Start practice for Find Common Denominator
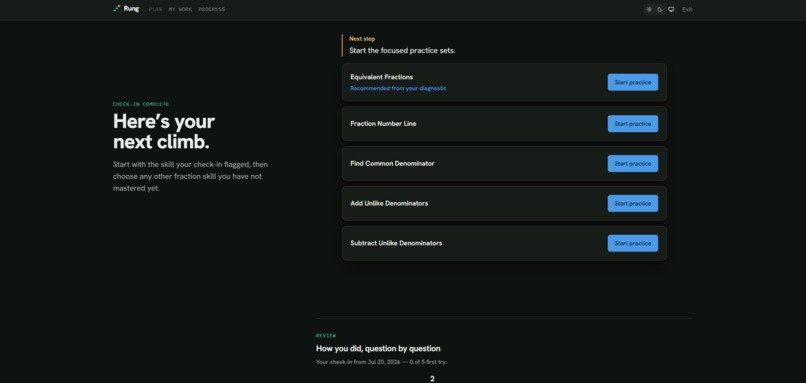 [633, 163]
